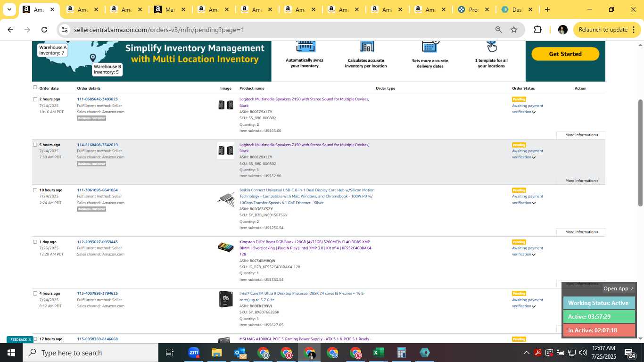The height and width of the screenshot is (362, 644).
Task: Open the battery status tray icon
Action: [561, 353]
